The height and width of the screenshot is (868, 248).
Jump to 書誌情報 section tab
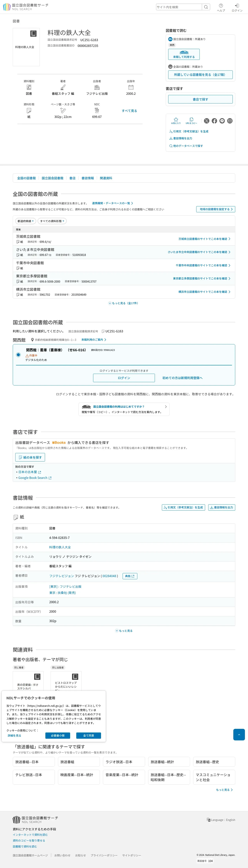[88, 178]
